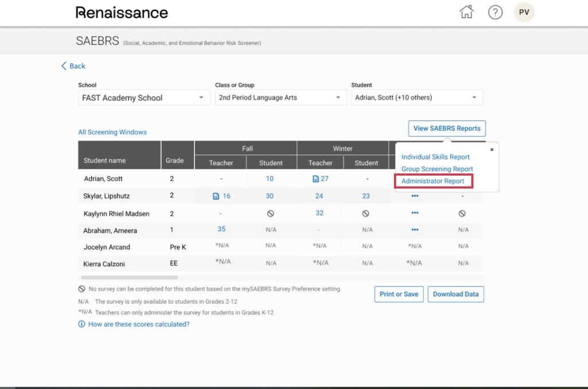This screenshot has width=588, height=389.
Task: Click the Back arrow link
Action: point(73,66)
